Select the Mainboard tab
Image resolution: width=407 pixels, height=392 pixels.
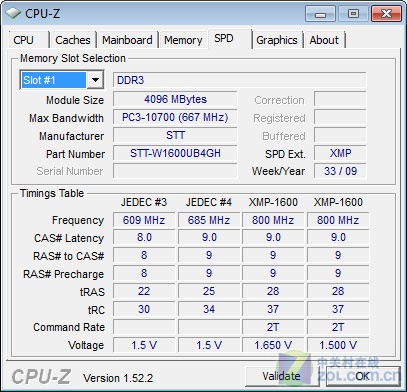pyautogui.click(x=127, y=40)
